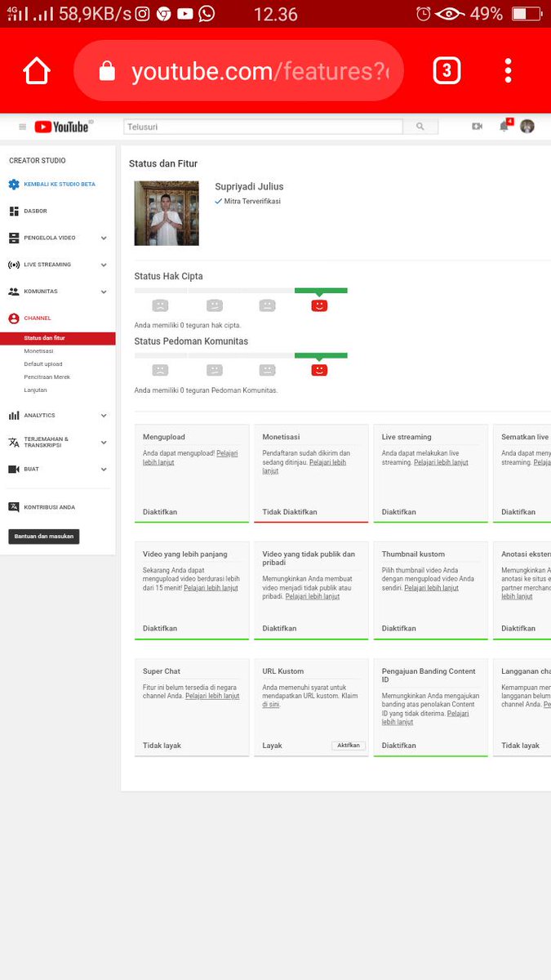Click the search magnifier button
This screenshot has width=551, height=980.
420,127
